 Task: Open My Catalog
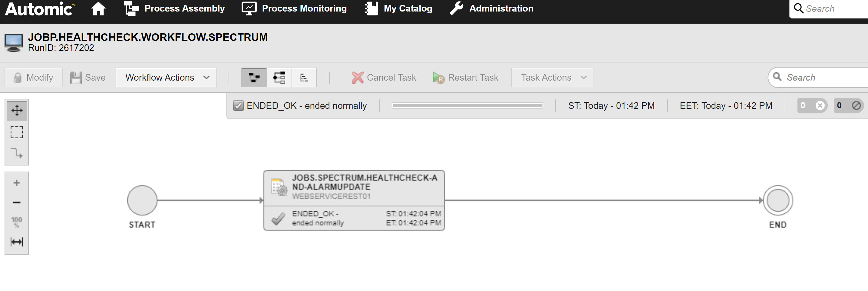399,8
